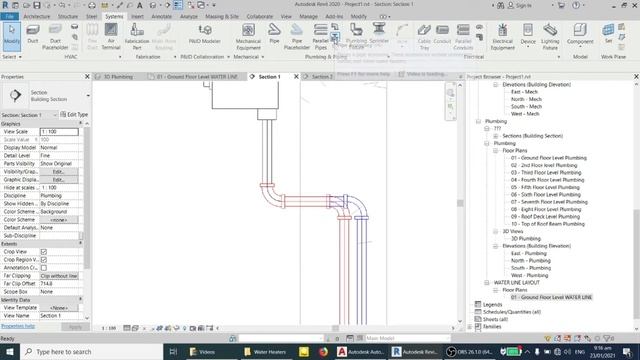Click the View Scale input field
Viewport: 640px width, 360px height.
click(x=59, y=132)
